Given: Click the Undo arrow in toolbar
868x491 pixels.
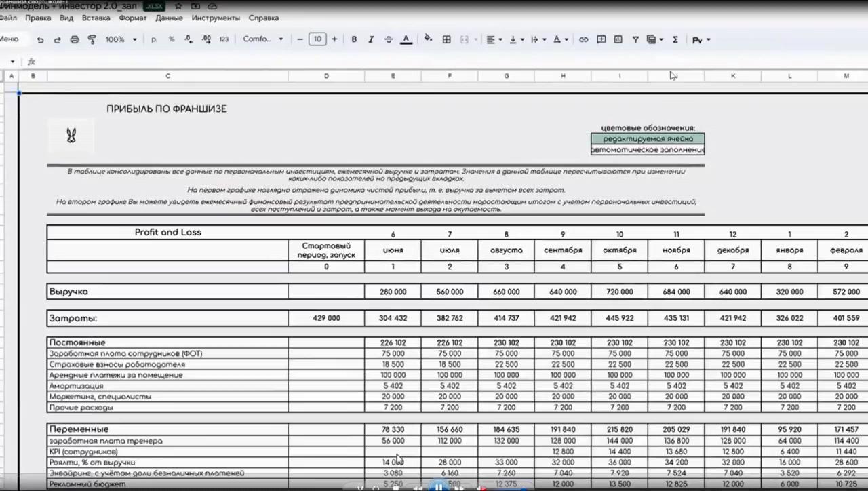Looking at the screenshot, I should [x=40, y=40].
